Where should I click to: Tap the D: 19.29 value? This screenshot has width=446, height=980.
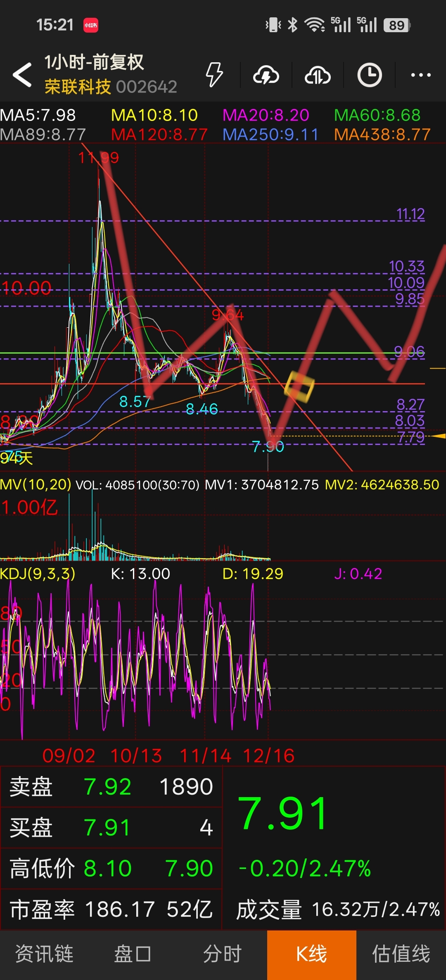[253, 574]
